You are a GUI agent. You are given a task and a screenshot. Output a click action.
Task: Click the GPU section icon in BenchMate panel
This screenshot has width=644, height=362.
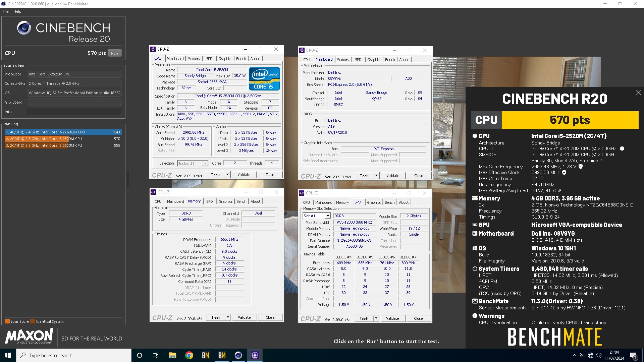(475, 225)
